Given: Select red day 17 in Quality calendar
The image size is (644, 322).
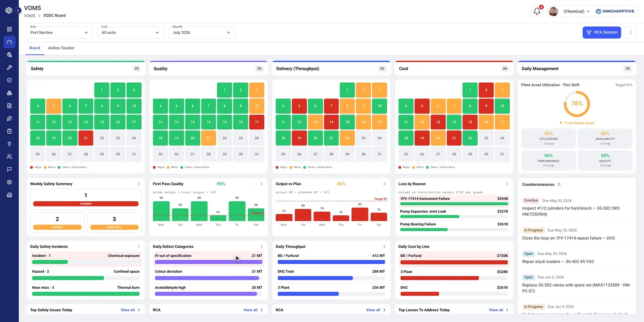Looking at the screenshot, I should pos(257,122).
